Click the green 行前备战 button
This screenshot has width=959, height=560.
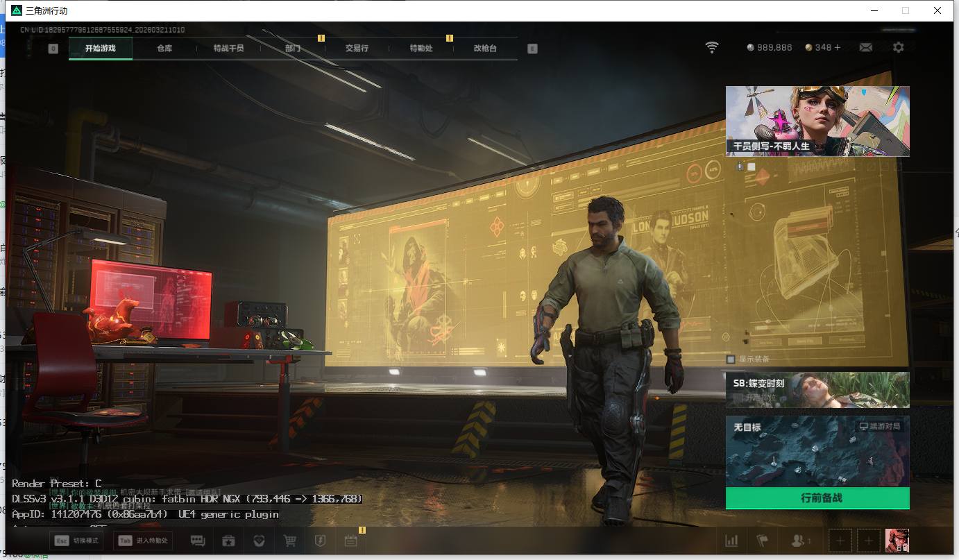tap(817, 498)
